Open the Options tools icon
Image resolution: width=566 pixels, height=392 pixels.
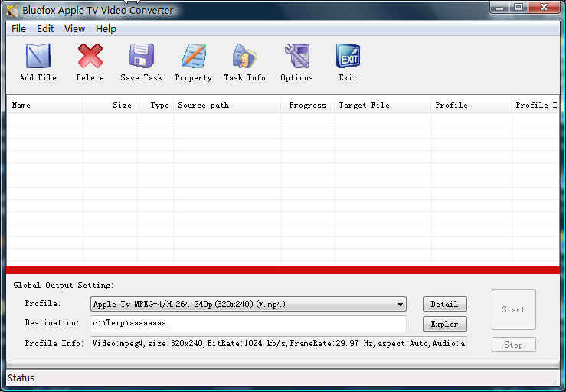(x=296, y=57)
